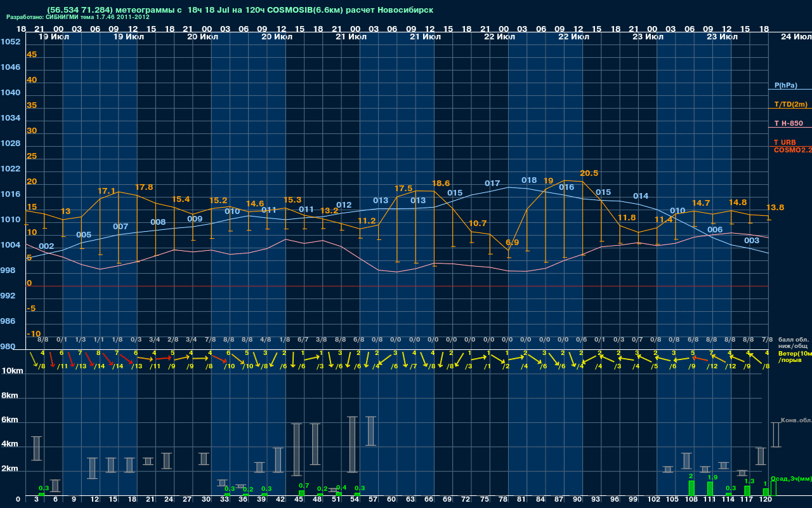
Task: Click the 016 pressure label
Action: [566, 187]
